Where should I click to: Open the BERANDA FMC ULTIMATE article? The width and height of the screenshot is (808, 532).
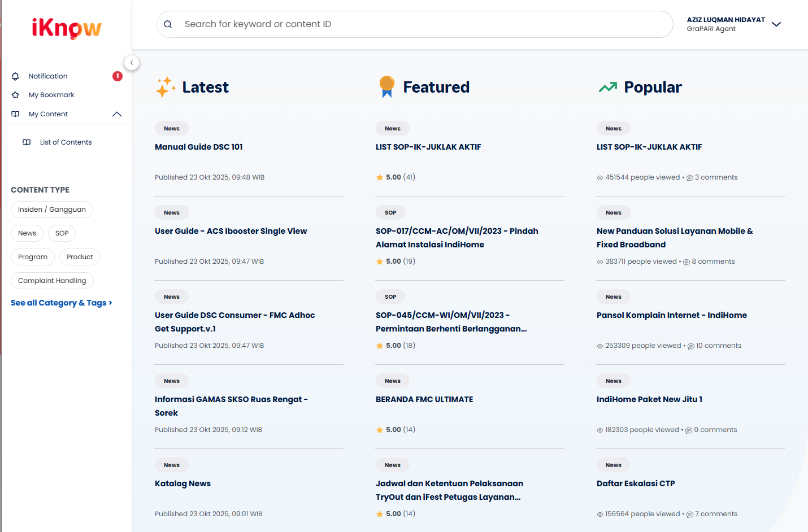[424, 399]
